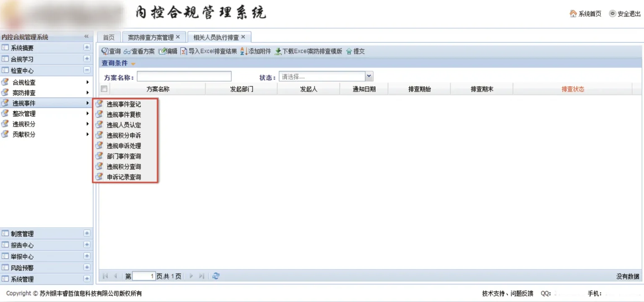Click 导入Excel排查结果 import icon

tap(184, 51)
